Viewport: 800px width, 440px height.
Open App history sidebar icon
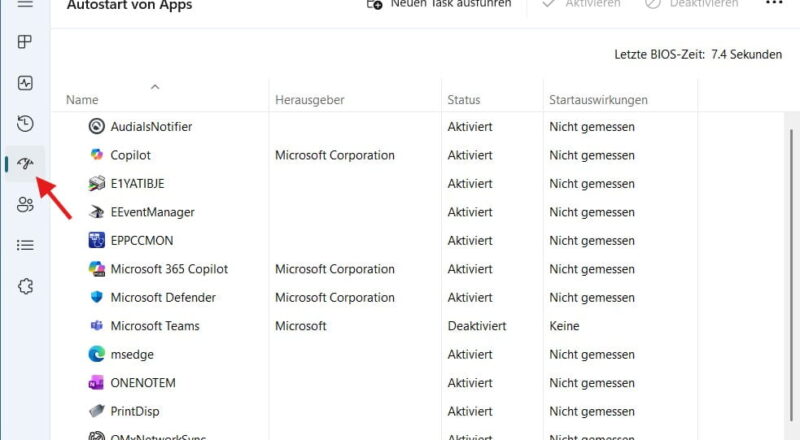[x=25, y=124]
